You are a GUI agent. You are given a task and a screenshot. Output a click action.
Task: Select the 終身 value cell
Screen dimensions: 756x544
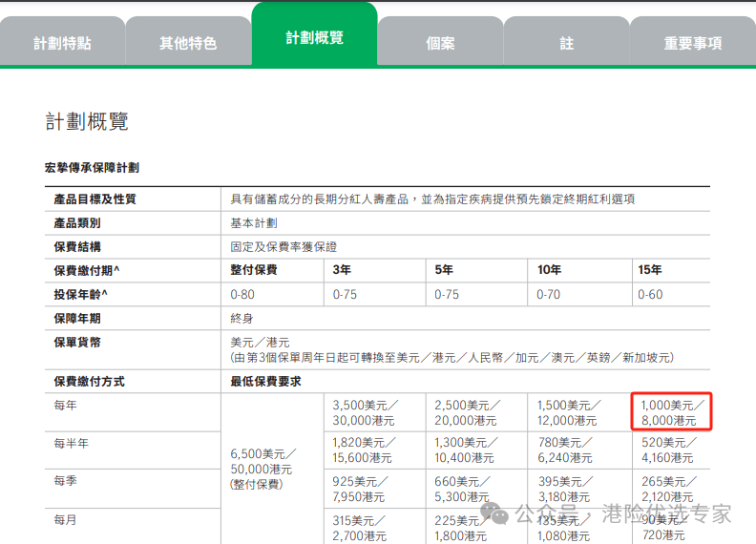click(241, 319)
